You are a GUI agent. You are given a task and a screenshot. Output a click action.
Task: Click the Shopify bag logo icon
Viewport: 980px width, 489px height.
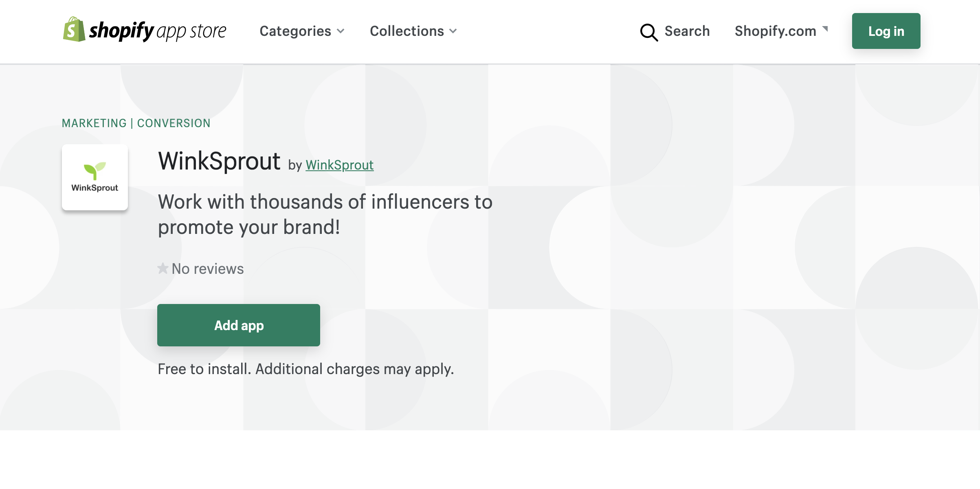[x=74, y=30]
